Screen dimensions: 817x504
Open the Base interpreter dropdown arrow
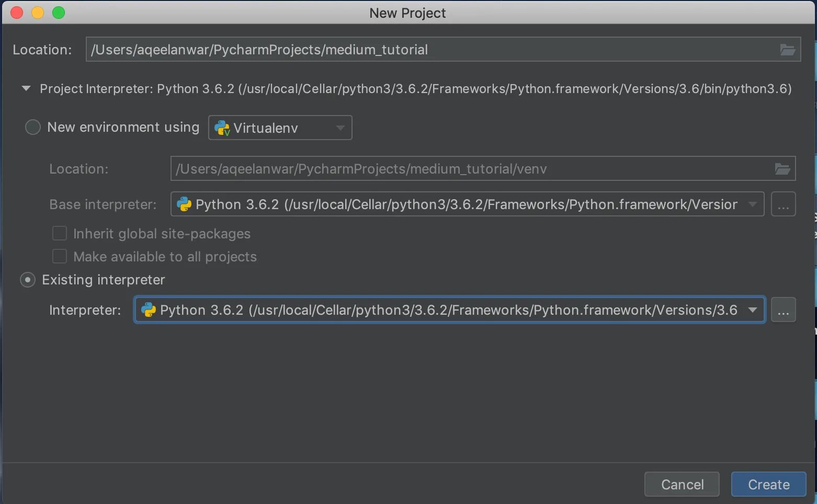point(752,204)
